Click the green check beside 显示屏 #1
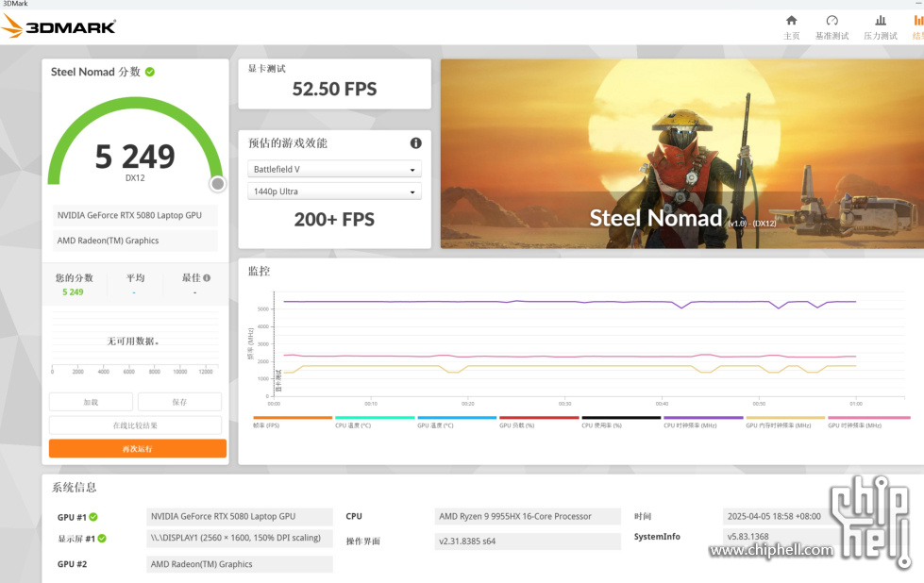Image resolution: width=924 pixels, height=583 pixels. [x=102, y=539]
